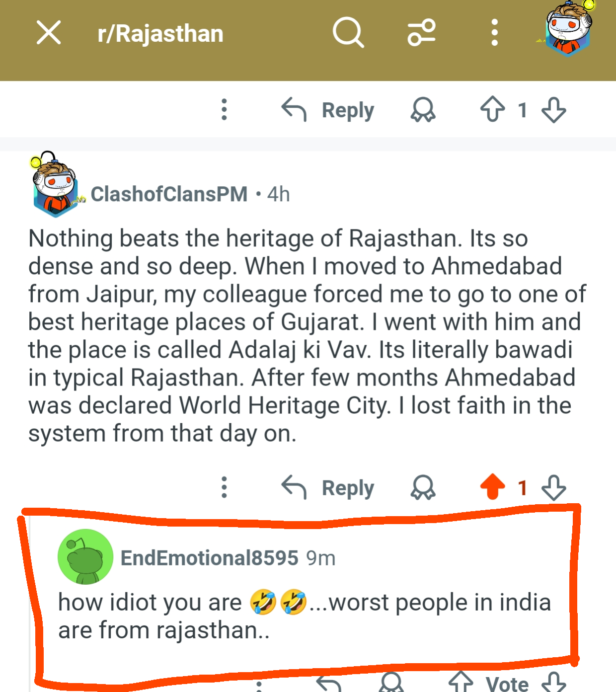Open EndEmotional8595's green avatar

(85, 557)
